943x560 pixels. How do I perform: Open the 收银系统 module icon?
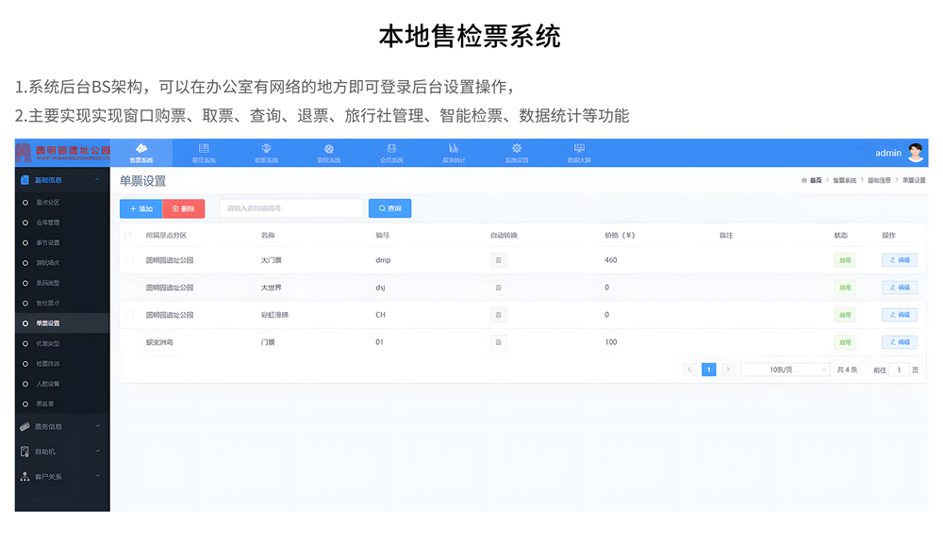pos(267,148)
